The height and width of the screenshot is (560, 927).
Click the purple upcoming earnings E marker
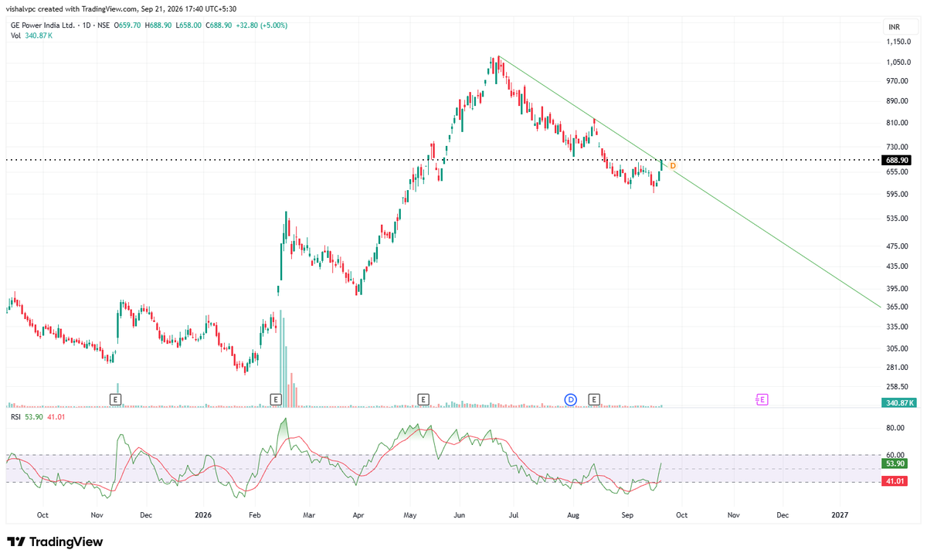762,399
